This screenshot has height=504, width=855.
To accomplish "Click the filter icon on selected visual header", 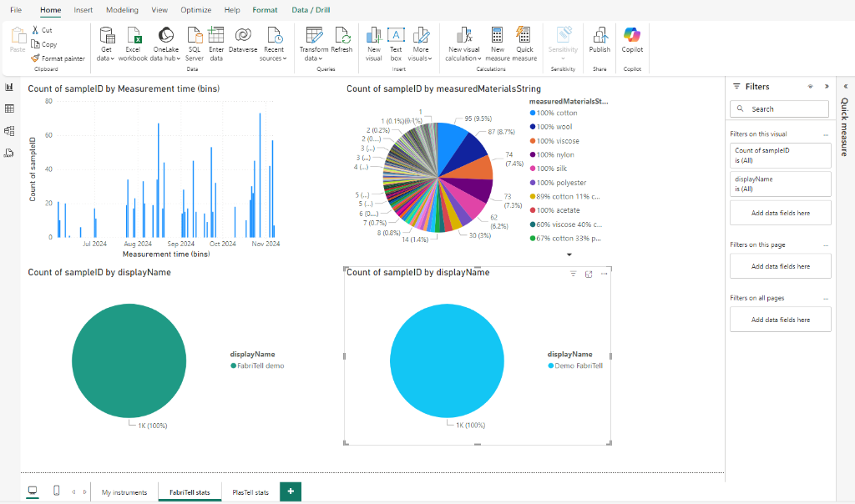I will pos(573,274).
